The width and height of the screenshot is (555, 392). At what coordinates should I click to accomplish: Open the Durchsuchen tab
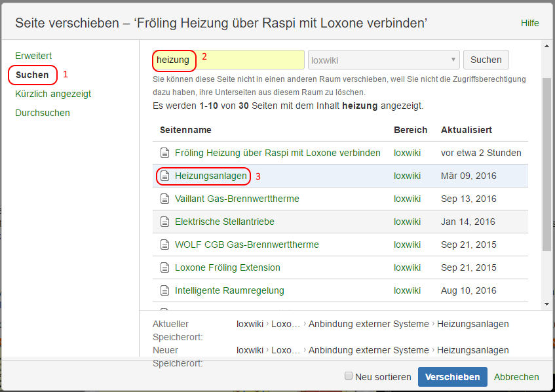pyautogui.click(x=43, y=113)
